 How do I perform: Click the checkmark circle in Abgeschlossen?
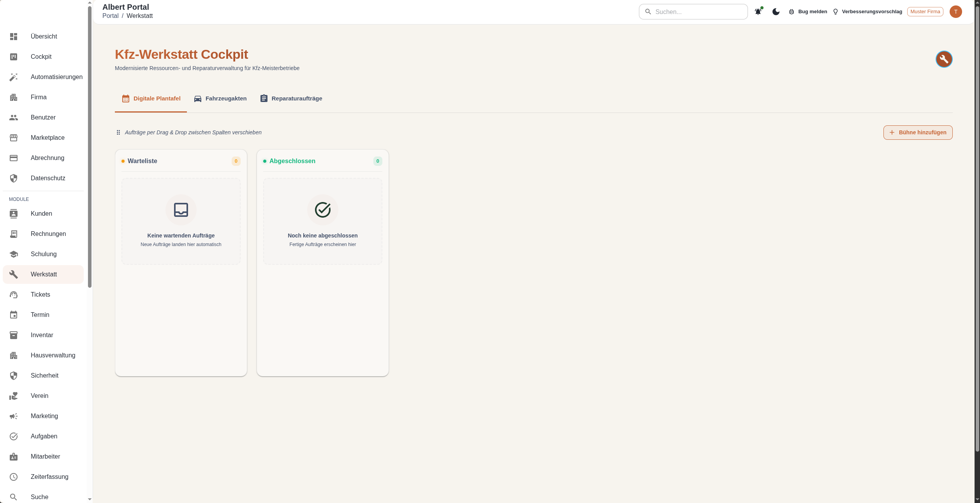coord(323,210)
